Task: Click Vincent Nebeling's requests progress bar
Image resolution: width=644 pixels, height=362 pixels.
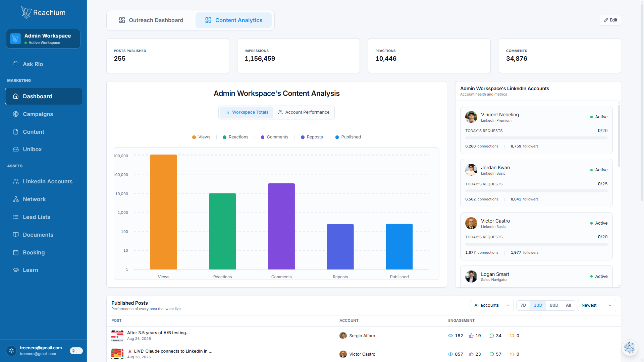Action: click(536, 138)
